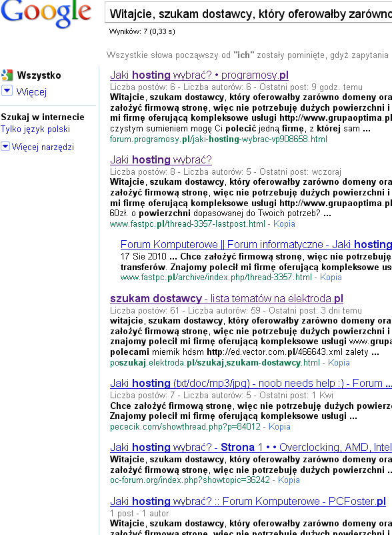Click the poszukaj.elektroda.pl green URL text
Image resolution: width=392 pixels, height=535 pixels.
coord(215,362)
